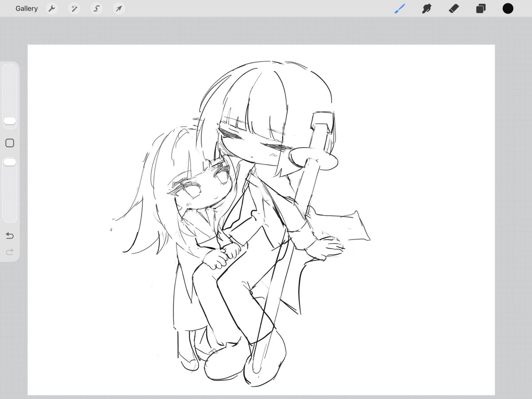Open the Actions wrench menu
532x399 pixels.
coord(52,8)
